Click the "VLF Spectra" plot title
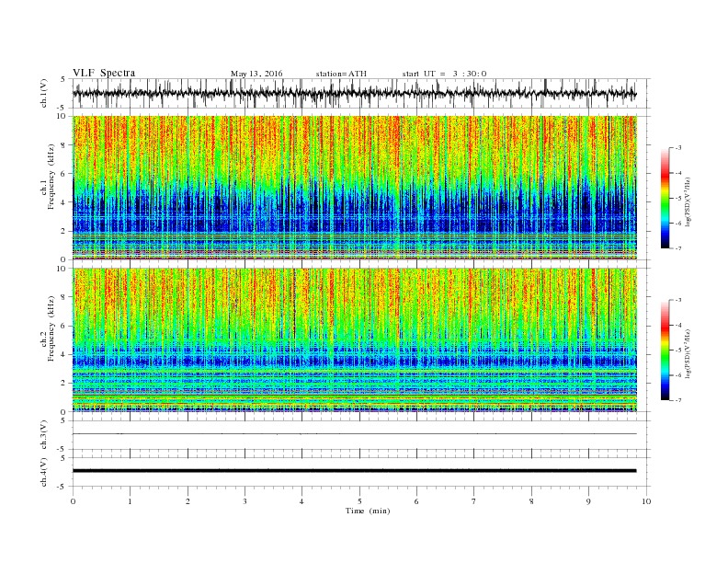728x563 pixels. coord(104,73)
